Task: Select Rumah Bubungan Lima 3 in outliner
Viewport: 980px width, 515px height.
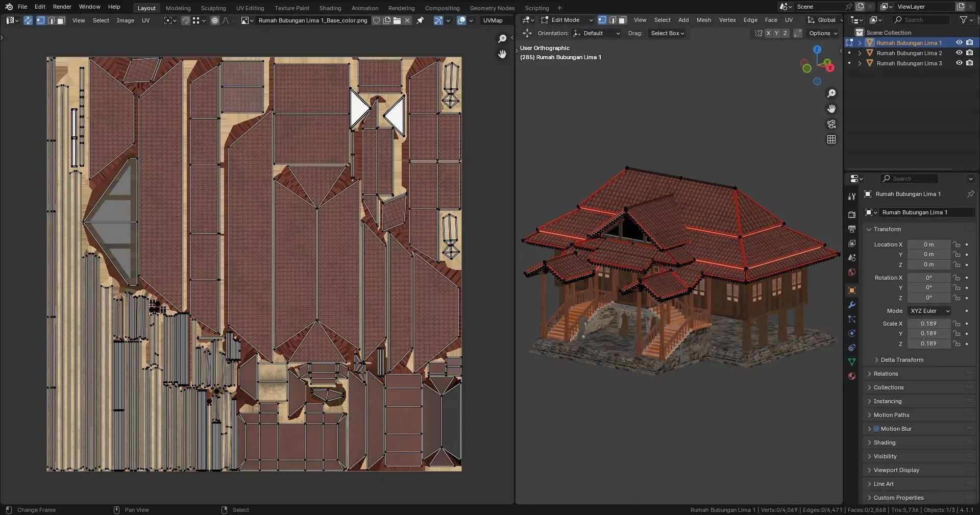Action: pyautogui.click(x=909, y=63)
